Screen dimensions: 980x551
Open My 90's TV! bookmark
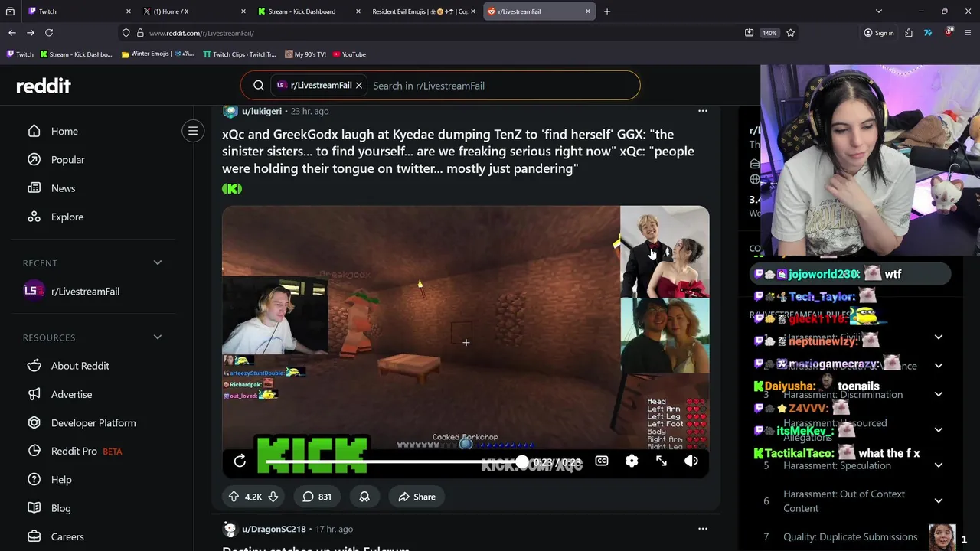pos(305,54)
